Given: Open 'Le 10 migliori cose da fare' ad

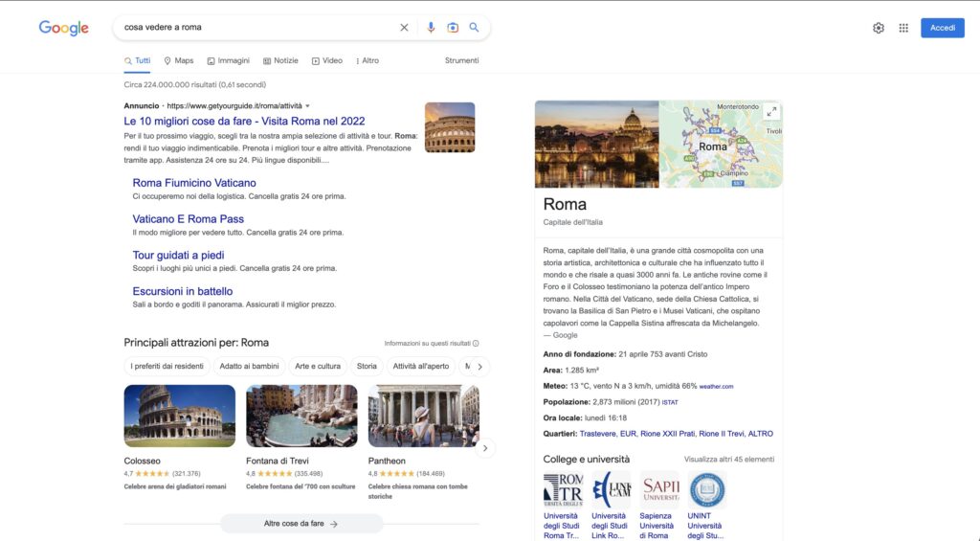Looking at the screenshot, I should coord(244,122).
